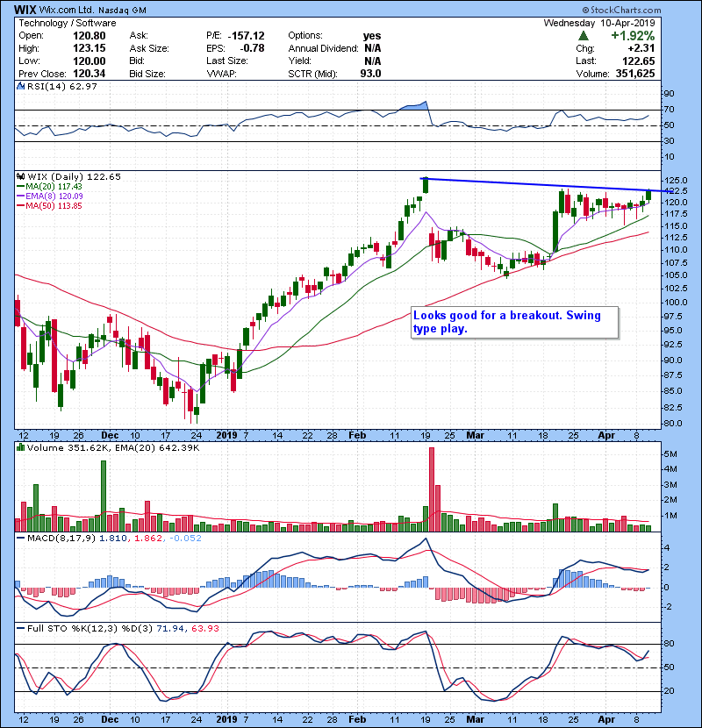
Task: Click the 5M volume axis label
Action: coord(671,453)
